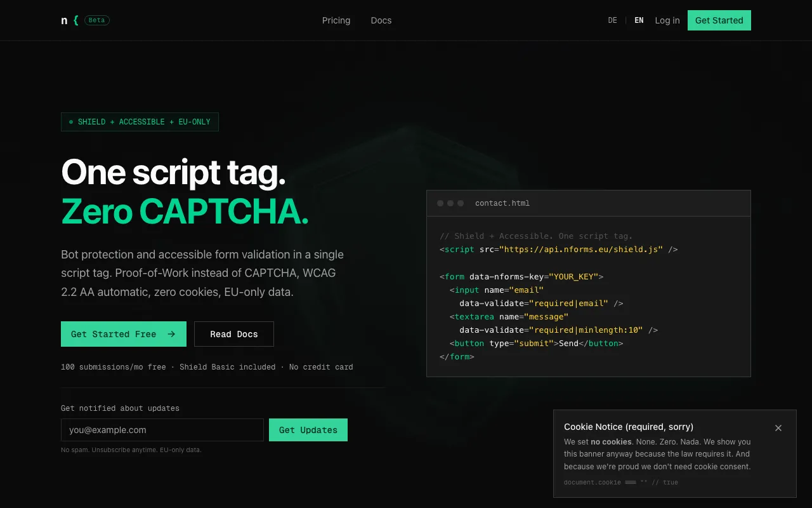Screen dimensions: 812x508
Task: Click the textarea name="message" code line
Action: click(x=509, y=317)
